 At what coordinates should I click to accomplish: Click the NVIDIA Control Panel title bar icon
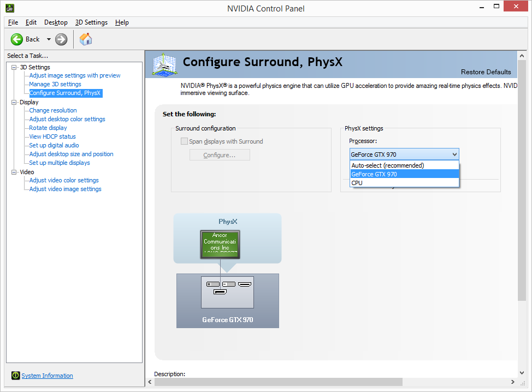point(10,8)
